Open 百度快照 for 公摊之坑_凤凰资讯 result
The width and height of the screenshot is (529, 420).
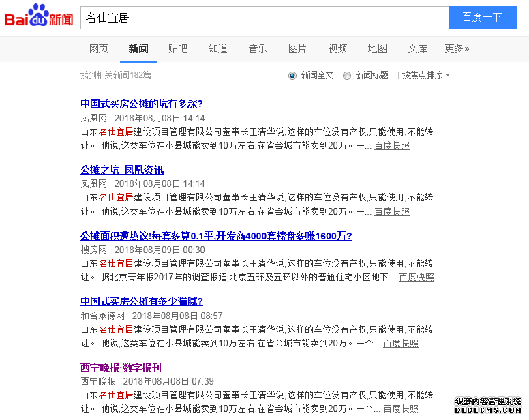[x=392, y=212]
